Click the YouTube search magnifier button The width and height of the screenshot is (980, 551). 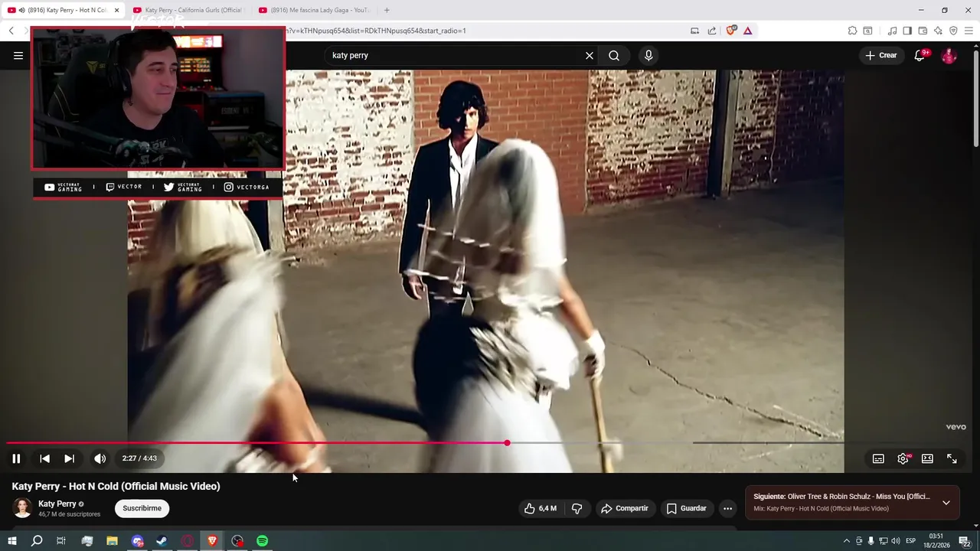coord(614,55)
